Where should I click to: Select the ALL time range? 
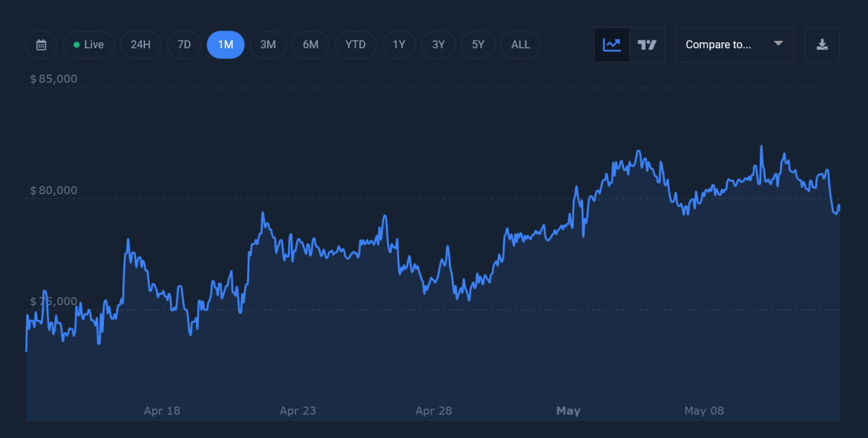coord(520,45)
